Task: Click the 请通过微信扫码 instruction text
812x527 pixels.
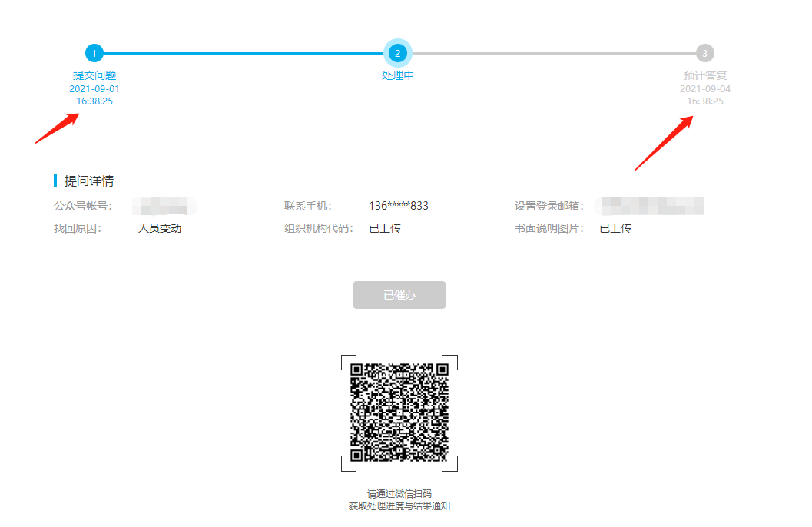Action: click(399, 494)
